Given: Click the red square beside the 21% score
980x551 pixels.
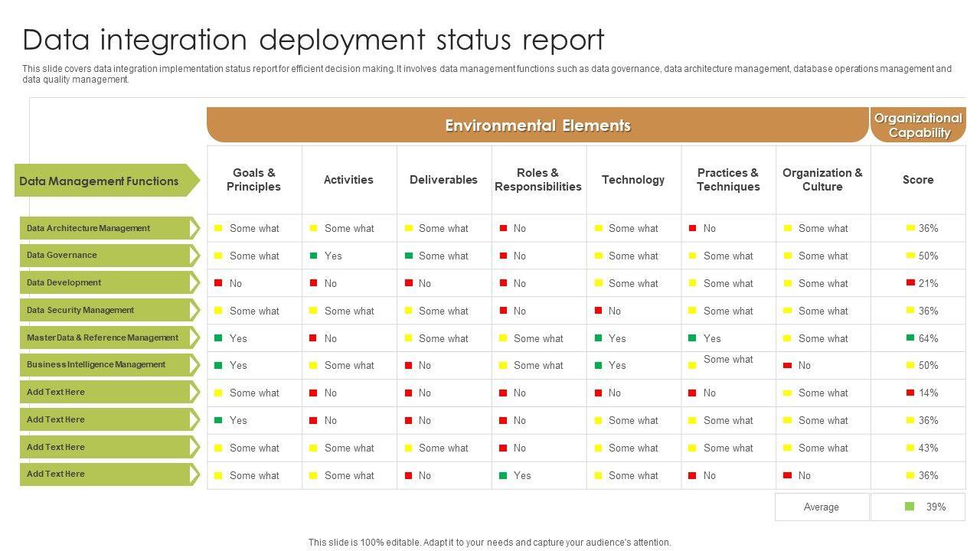Looking at the screenshot, I should [x=910, y=283].
